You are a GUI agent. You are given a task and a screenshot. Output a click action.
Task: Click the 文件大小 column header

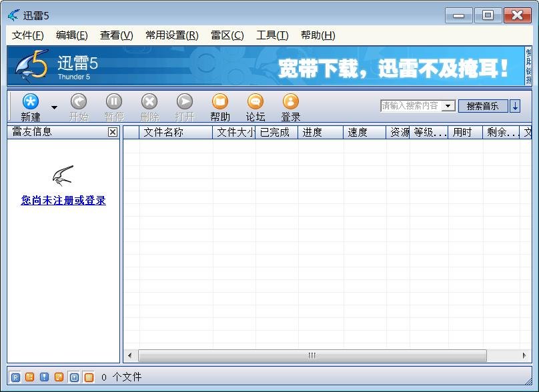click(234, 132)
